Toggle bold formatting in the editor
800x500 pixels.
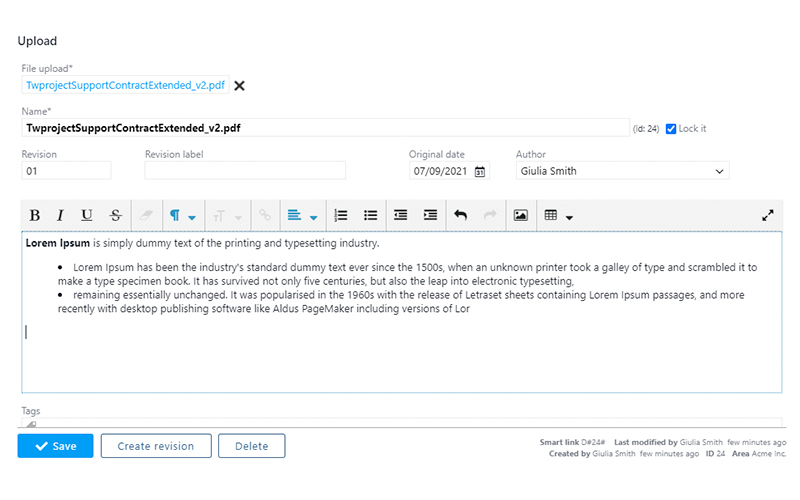[35, 215]
